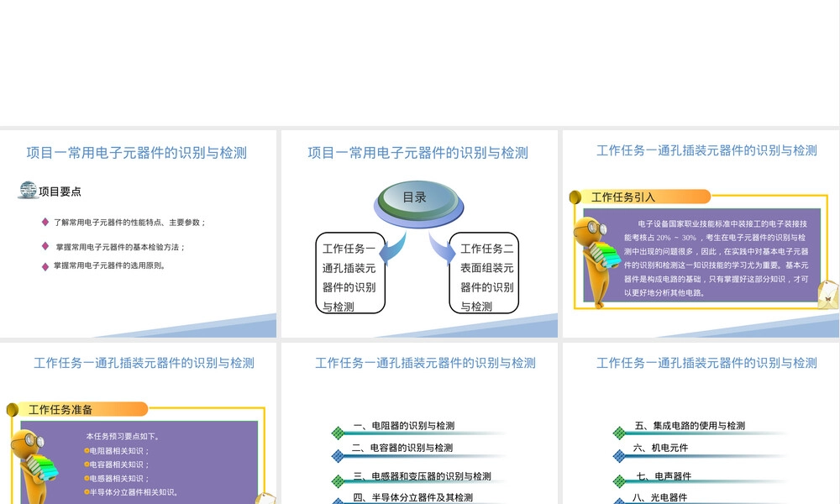
Task: Click the blue arrow pointing to 工作任务一 box
Action: (392, 248)
